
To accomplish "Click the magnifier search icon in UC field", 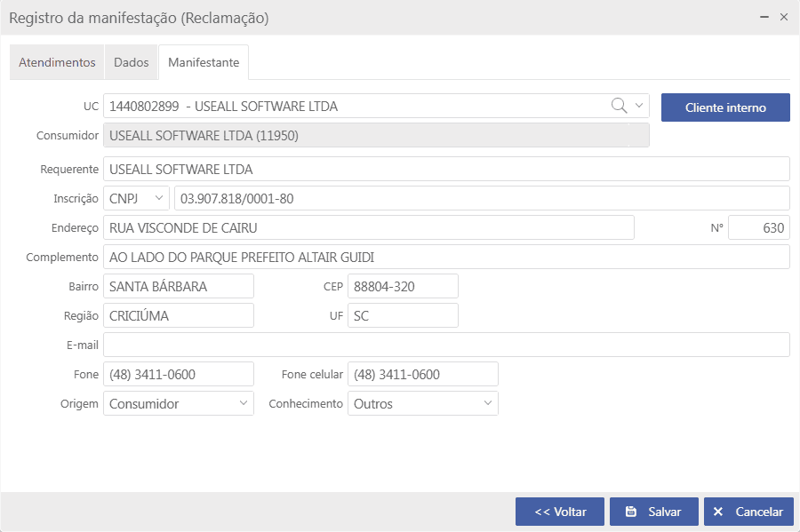I will tap(619, 107).
